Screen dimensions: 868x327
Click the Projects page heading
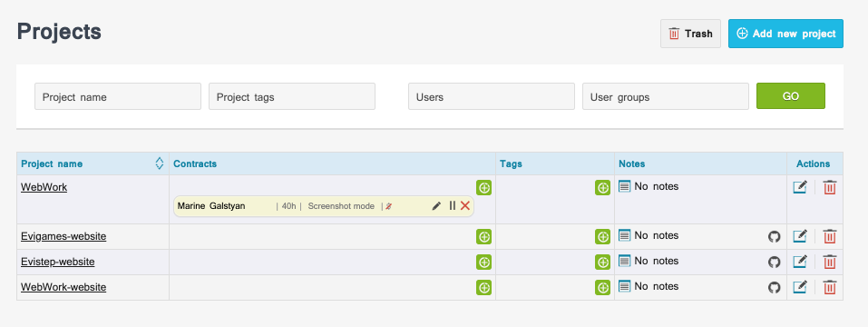(59, 32)
